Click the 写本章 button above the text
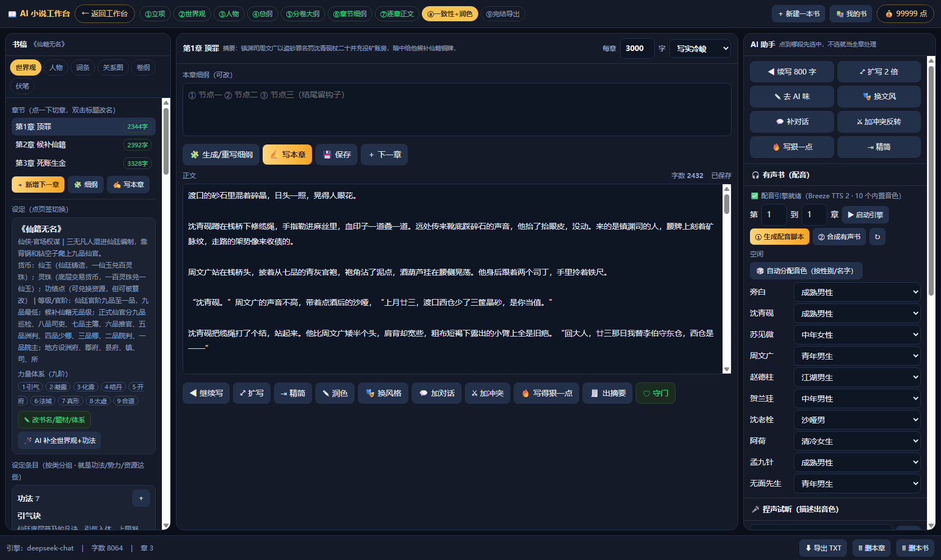The image size is (941, 560). point(287,155)
